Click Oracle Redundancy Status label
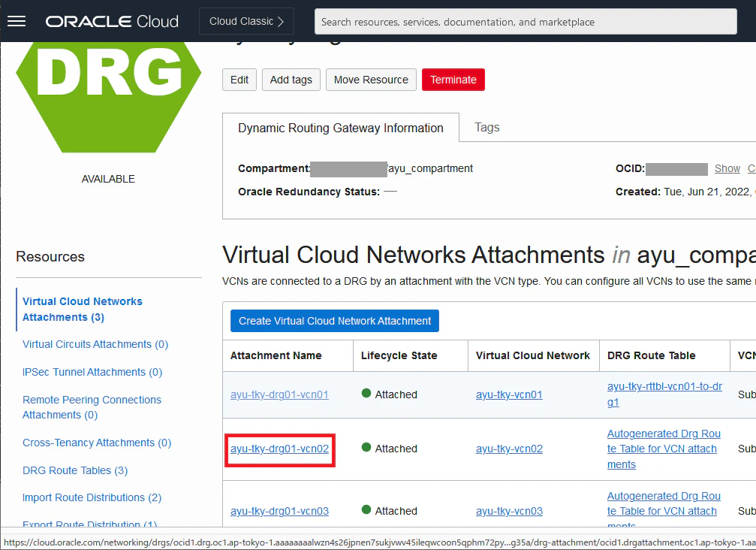Viewport: 756px width, 550px height. click(x=309, y=192)
